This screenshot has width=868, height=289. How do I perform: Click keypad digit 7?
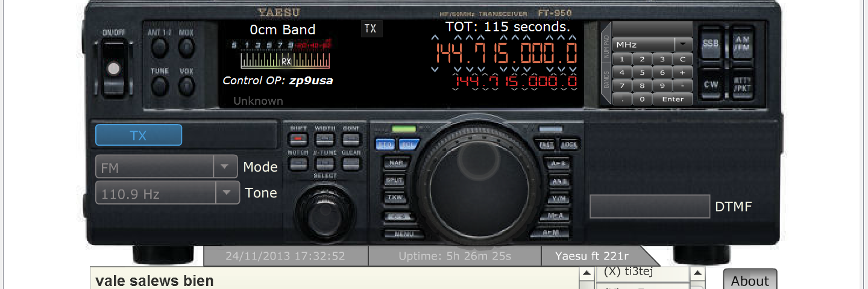tap(622, 85)
